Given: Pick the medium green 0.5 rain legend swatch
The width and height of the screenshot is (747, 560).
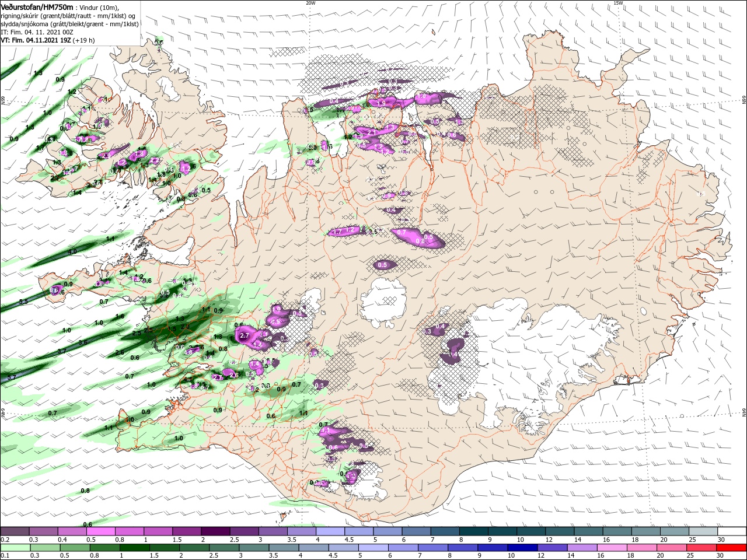Looking at the screenshot, I should pyautogui.click(x=75, y=548).
